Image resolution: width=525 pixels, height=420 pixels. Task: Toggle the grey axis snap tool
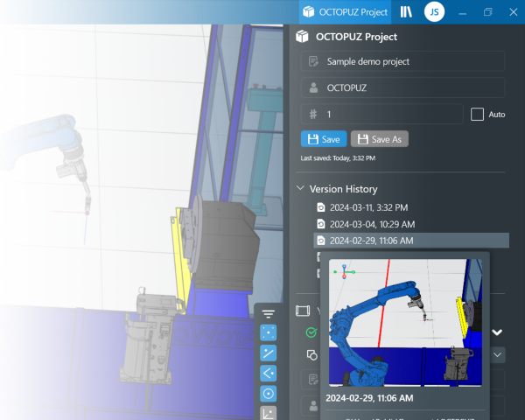269,413
